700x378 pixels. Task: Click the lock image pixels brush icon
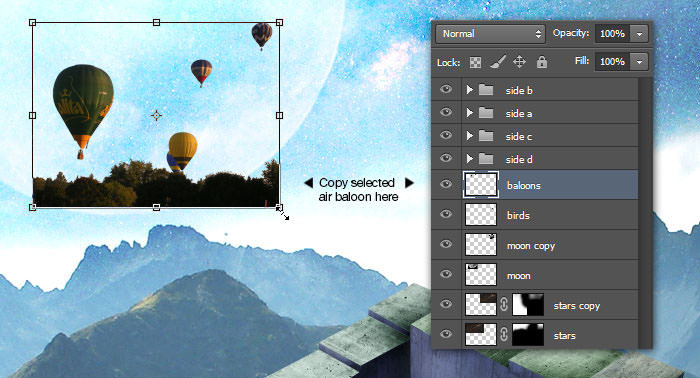coord(497,62)
